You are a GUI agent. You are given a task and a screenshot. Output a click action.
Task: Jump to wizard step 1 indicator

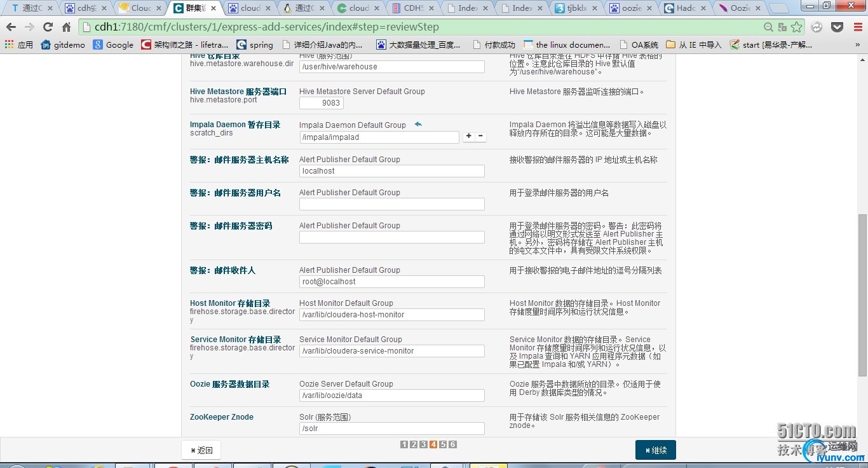tap(404, 444)
